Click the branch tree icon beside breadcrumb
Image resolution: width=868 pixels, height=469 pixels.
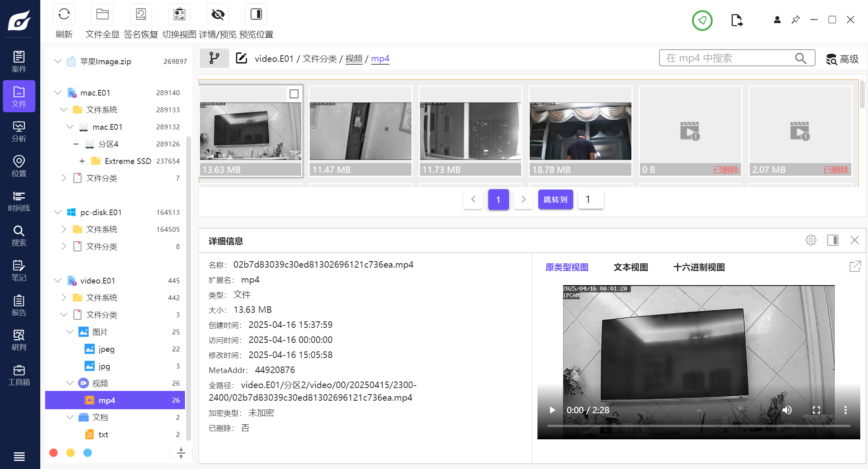214,58
